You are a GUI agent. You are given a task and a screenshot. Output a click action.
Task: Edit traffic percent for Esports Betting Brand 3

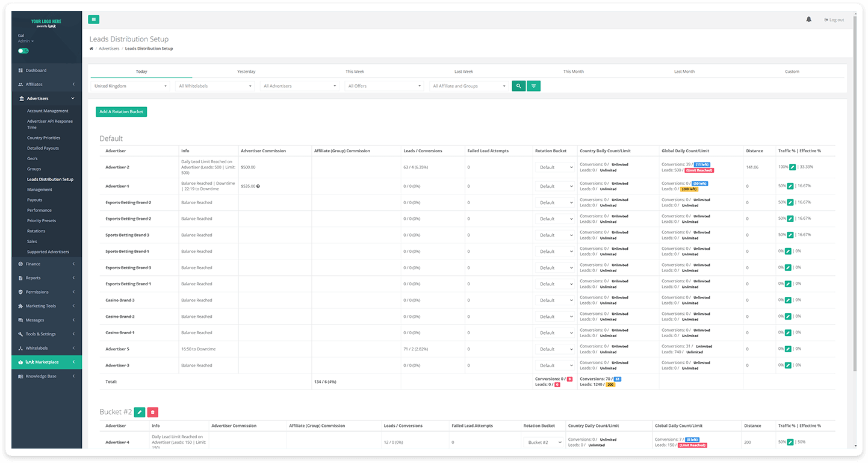pos(788,267)
